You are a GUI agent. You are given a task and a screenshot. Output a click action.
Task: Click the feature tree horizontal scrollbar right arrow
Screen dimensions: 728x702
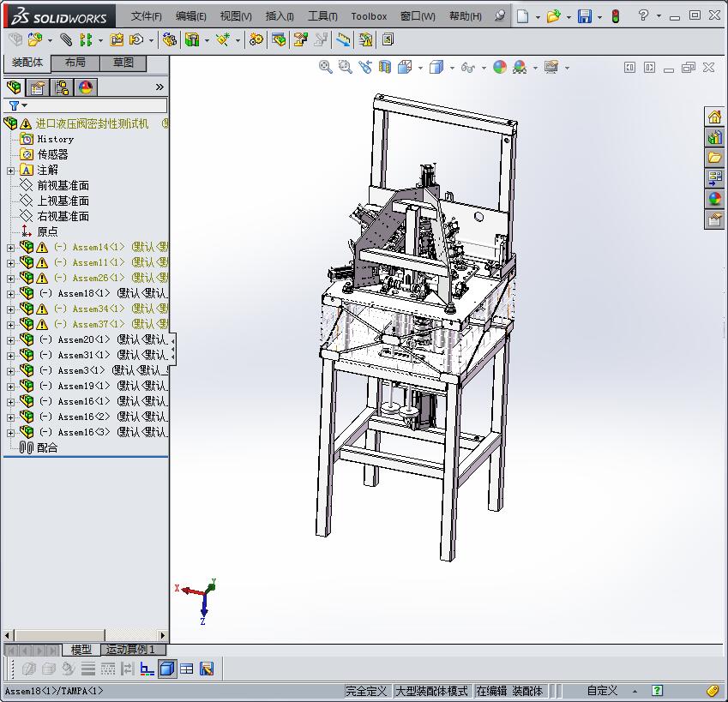point(163,635)
